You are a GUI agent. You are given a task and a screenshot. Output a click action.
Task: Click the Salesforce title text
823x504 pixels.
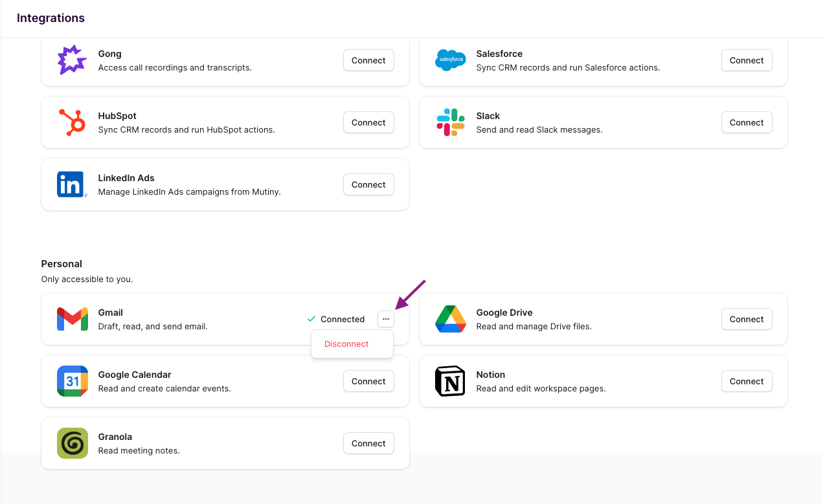pos(499,54)
